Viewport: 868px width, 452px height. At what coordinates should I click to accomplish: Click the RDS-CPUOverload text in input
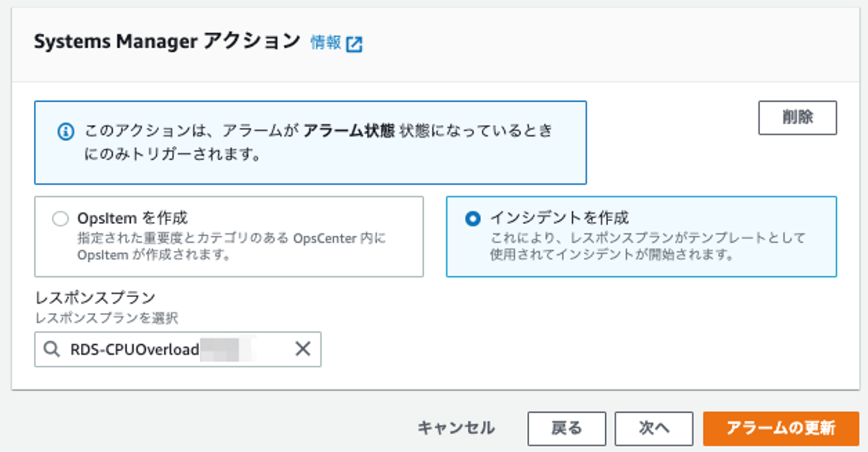click(134, 350)
